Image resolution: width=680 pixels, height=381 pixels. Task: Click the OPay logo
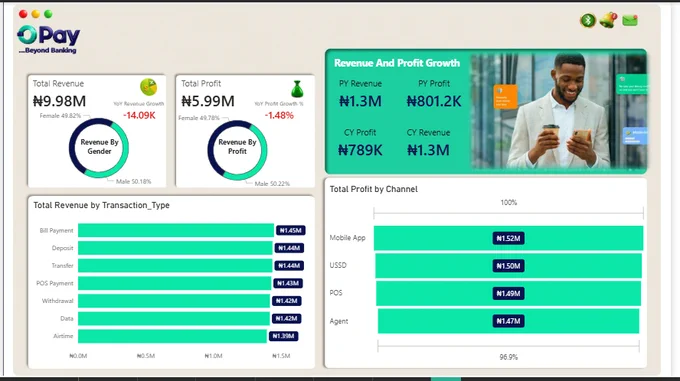click(49, 39)
